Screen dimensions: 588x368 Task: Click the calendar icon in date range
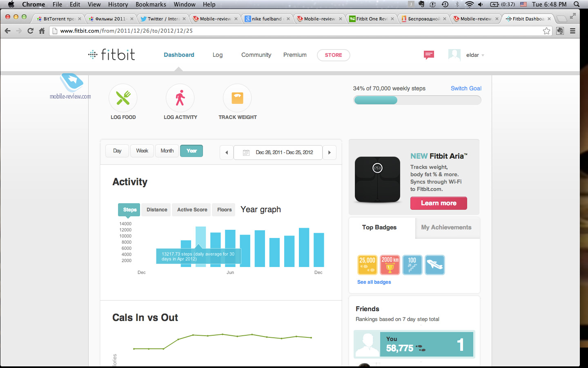point(246,153)
